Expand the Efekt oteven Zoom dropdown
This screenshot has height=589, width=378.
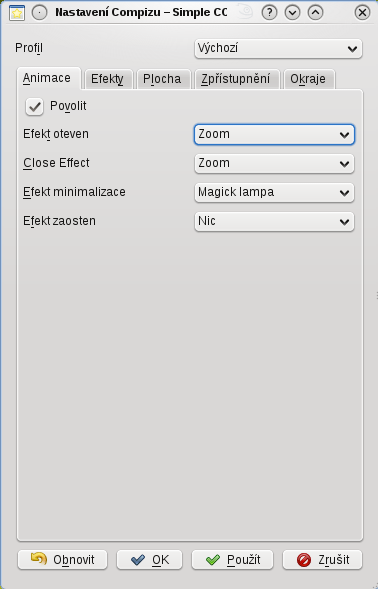pyautogui.click(x=274, y=134)
